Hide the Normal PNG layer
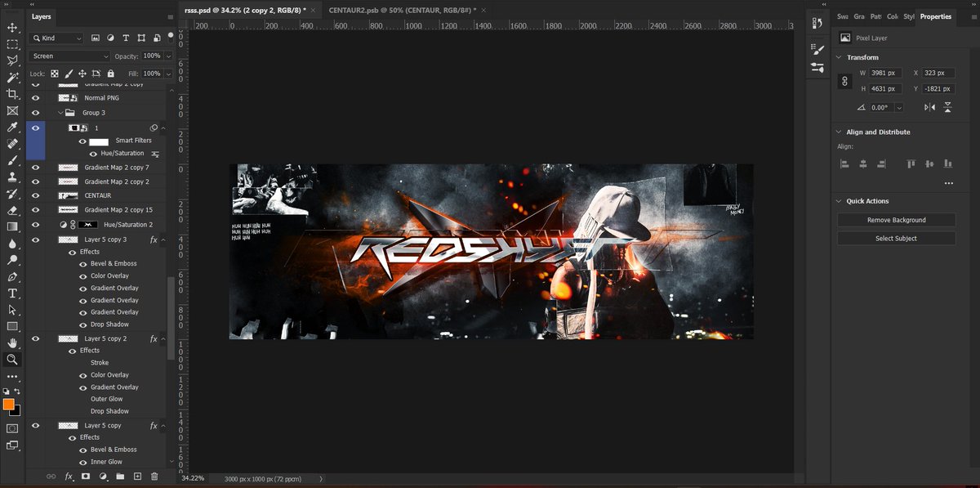The height and width of the screenshot is (488, 980). tap(35, 98)
